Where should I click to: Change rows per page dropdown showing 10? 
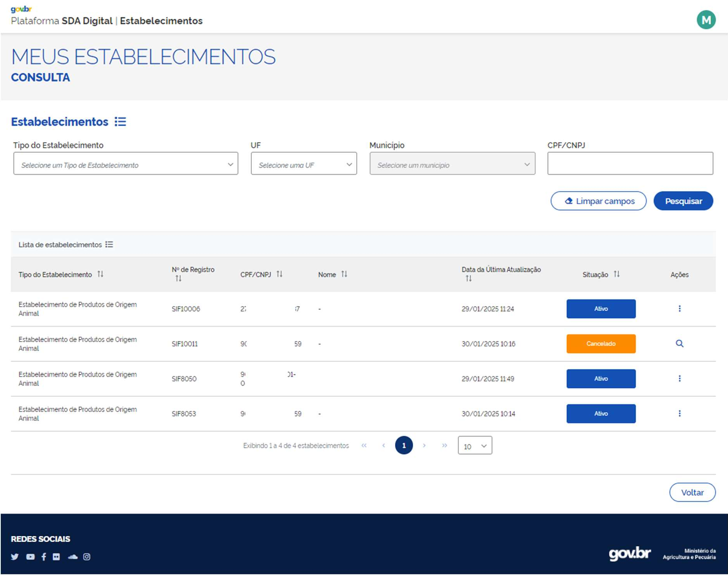pyautogui.click(x=475, y=446)
